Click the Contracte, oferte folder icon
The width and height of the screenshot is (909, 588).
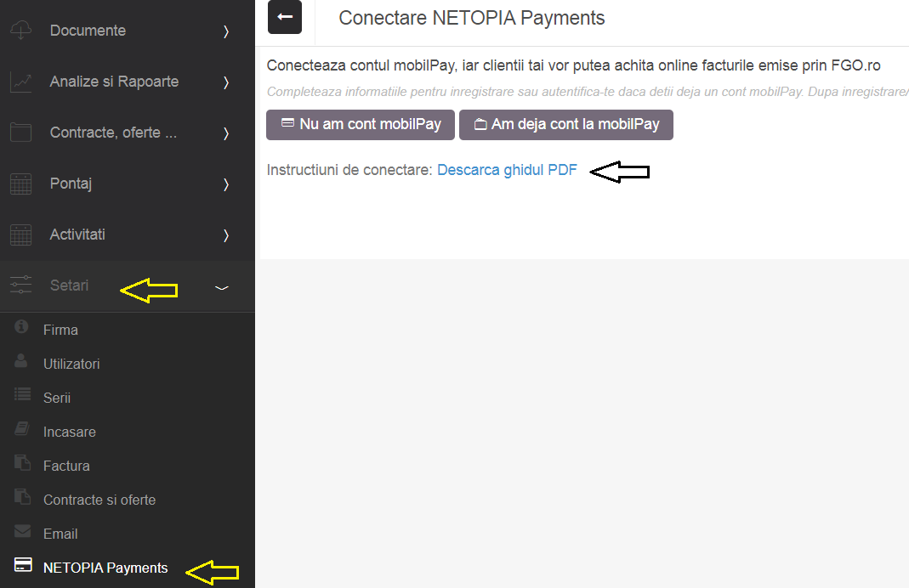[x=21, y=133]
